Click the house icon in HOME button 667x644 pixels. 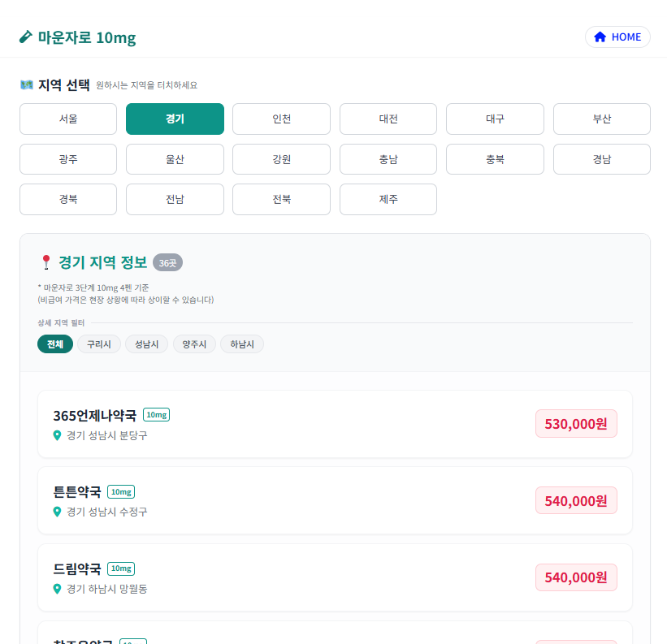click(600, 37)
